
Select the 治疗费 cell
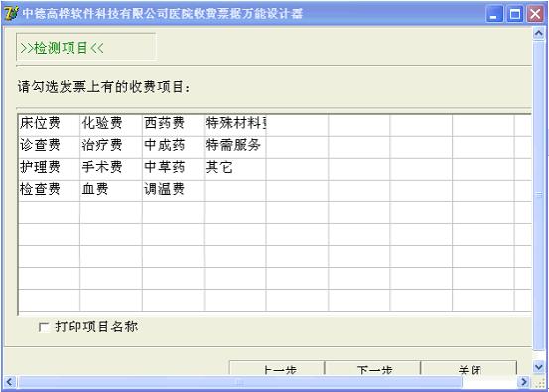tap(111, 147)
